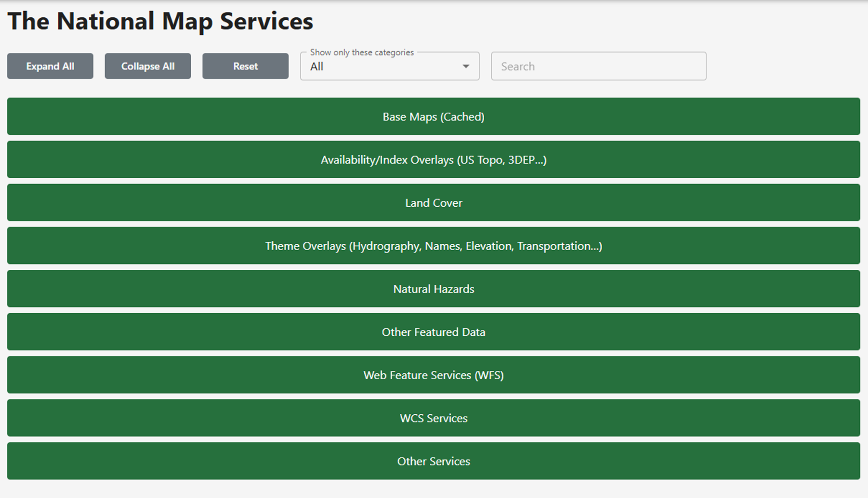Expand Availability/Index Overlays section

433,160
